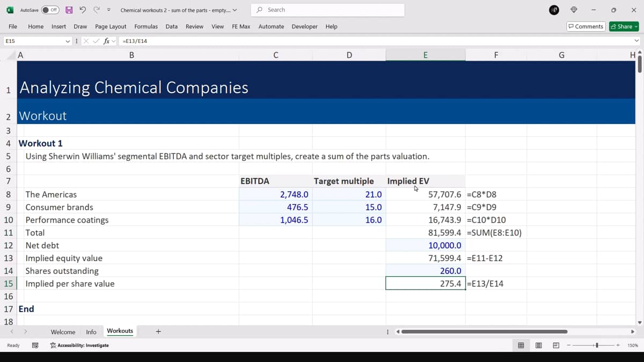The image size is (644, 362).
Task: Confirm formula entry with the checkmark icon
Action: pyautogui.click(x=97, y=41)
